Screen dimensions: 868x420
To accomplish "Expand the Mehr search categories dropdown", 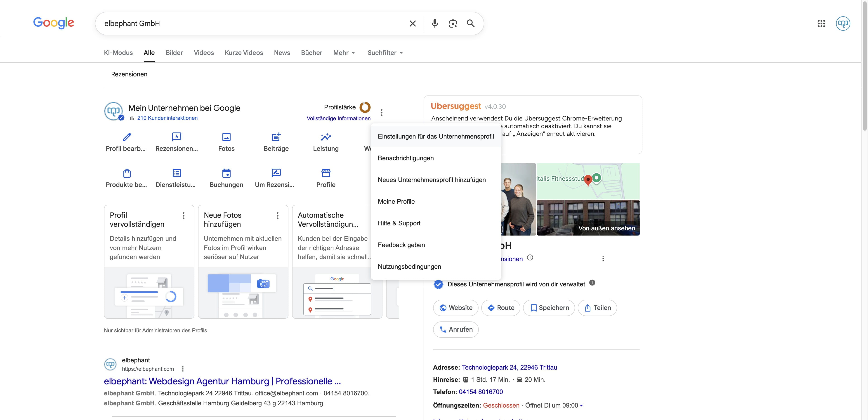I will pos(344,53).
